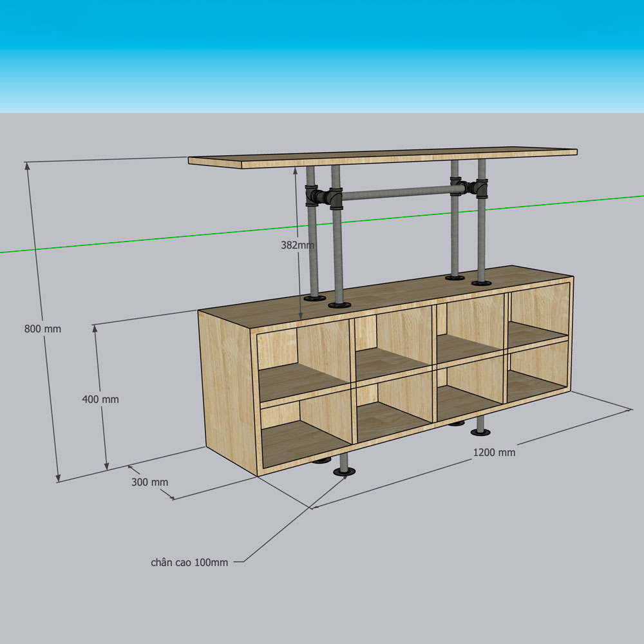This screenshot has width=644, height=644.
Task: Select the 400 mm cabinet height label
Action: [100, 399]
